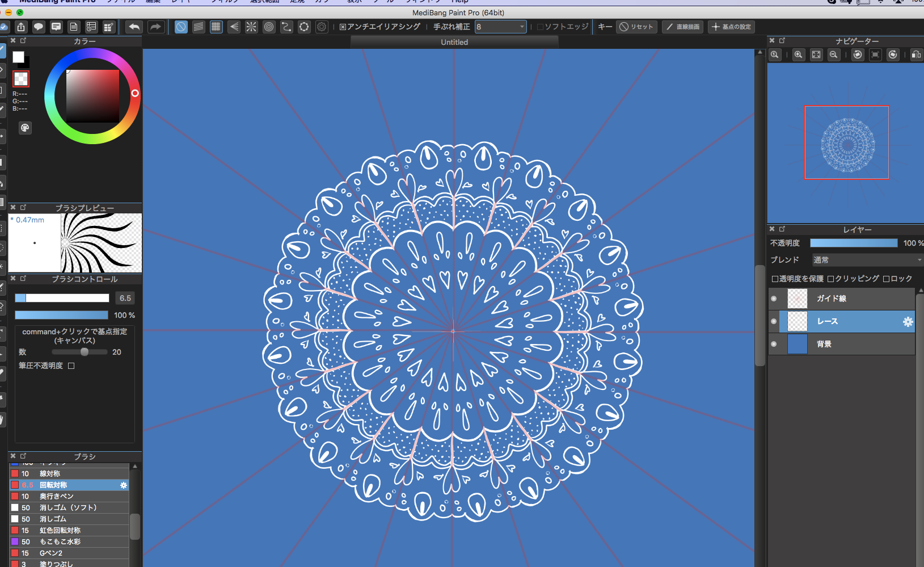Reset canvas rotation in Navigator
The width and height of the screenshot is (924, 567).
(x=875, y=54)
